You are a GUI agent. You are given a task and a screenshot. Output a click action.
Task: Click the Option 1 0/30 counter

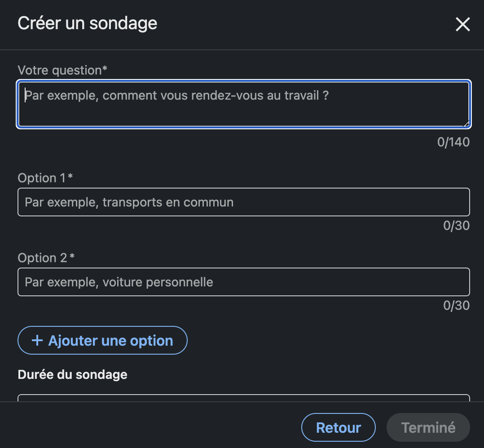pos(456,225)
